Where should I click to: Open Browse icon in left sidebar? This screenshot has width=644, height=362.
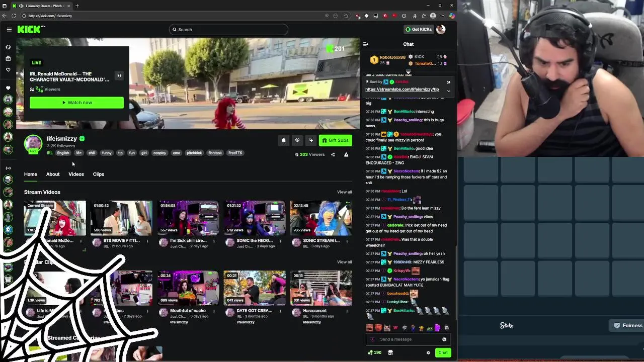point(8,58)
